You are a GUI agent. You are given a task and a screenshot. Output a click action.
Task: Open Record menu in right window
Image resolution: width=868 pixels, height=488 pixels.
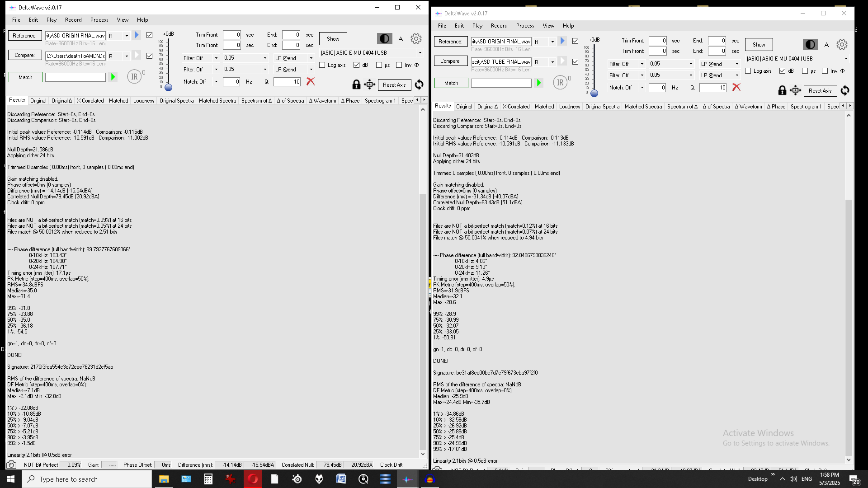(x=499, y=26)
